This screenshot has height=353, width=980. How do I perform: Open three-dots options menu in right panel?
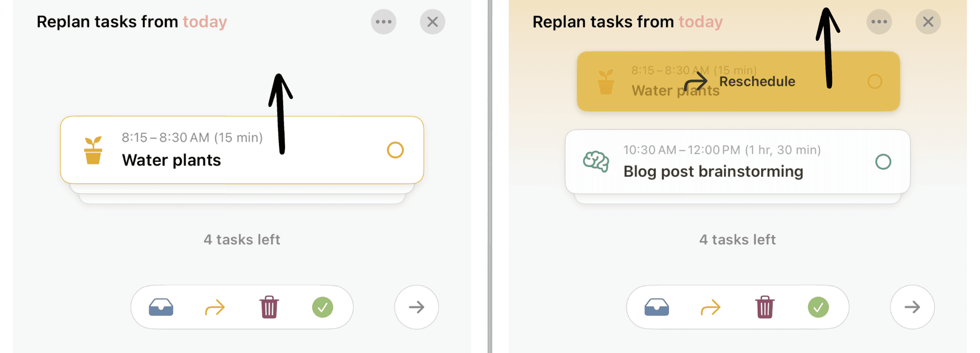pyautogui.click(x=879, y=22)
